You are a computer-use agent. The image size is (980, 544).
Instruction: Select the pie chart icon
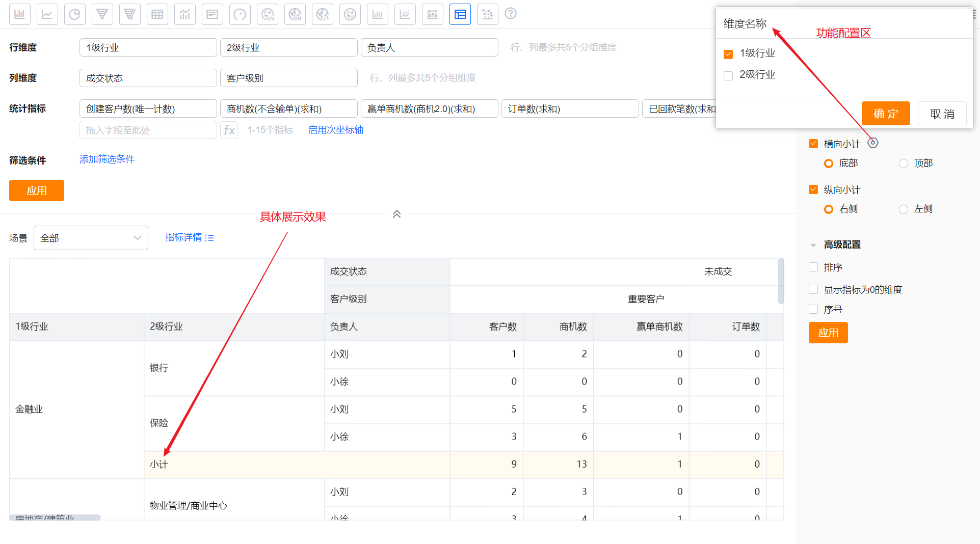74,14
